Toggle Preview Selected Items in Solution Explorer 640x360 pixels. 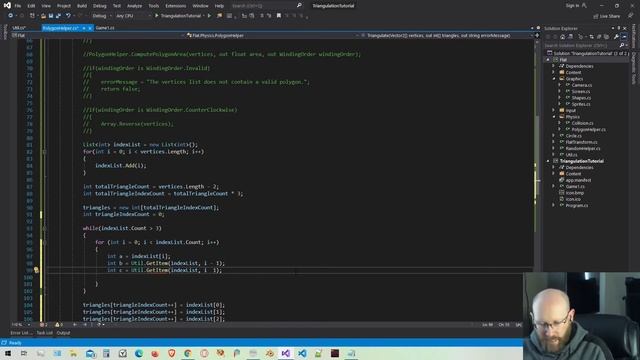(624, 37)
